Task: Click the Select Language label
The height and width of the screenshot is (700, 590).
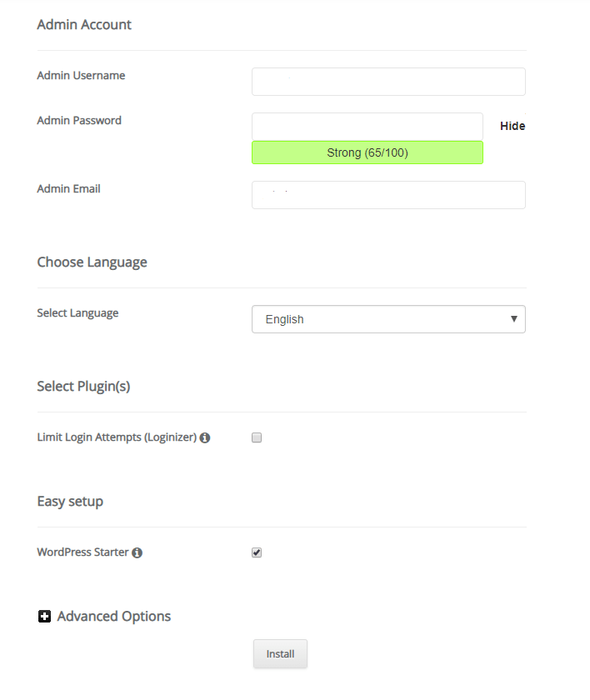Action: tap(77, 313)
